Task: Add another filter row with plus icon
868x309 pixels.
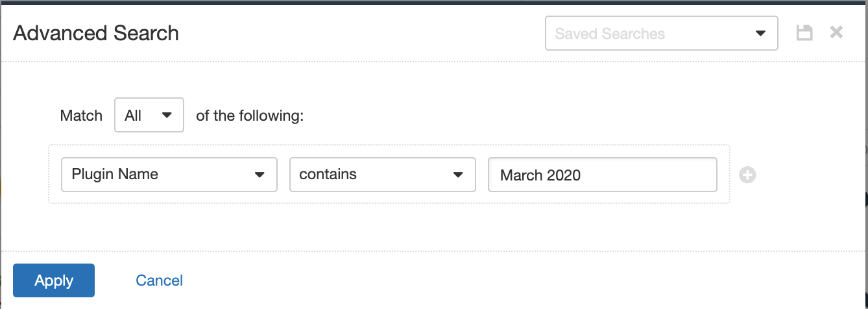Action: [x=747, y=175]
